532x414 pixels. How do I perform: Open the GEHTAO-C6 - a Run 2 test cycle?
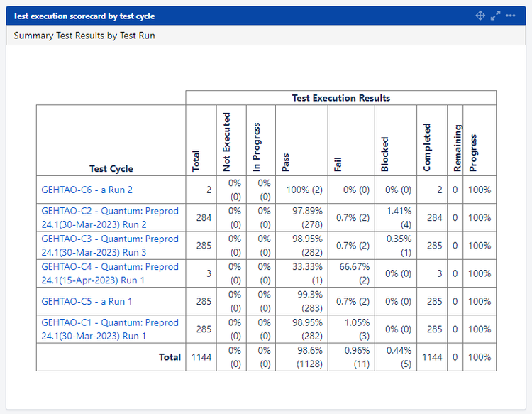click(x=87, y=190)
